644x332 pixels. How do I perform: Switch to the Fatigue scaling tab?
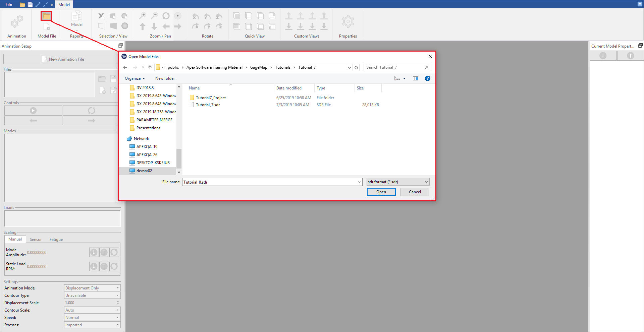(x=56, y=240)
